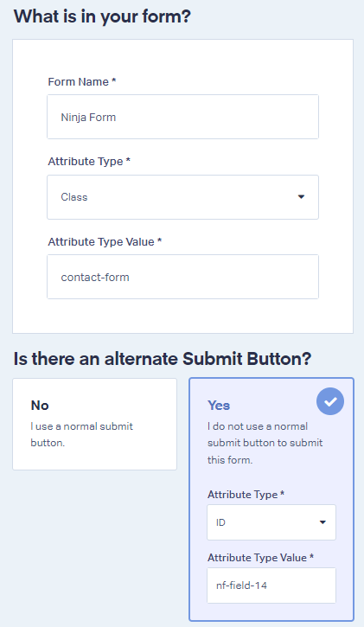The height and width of the screenshot is (627, 364).
Task: Click the "What is in your form?" heading
Action: point(102,16)
